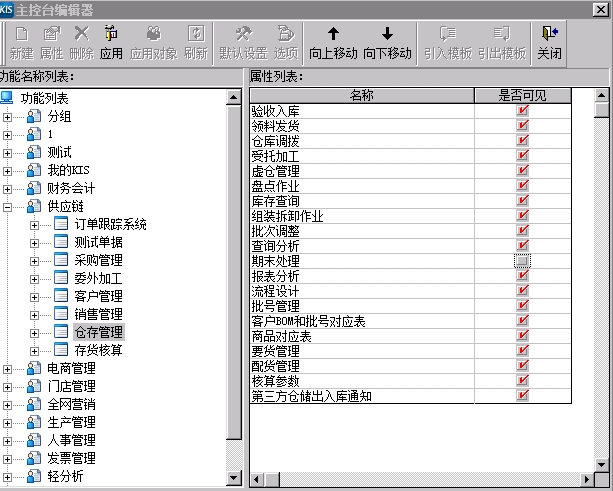Screen dimensions: 613x491
Task: Uncheck visibility for 领料发货
Action: tap(522, 125)
